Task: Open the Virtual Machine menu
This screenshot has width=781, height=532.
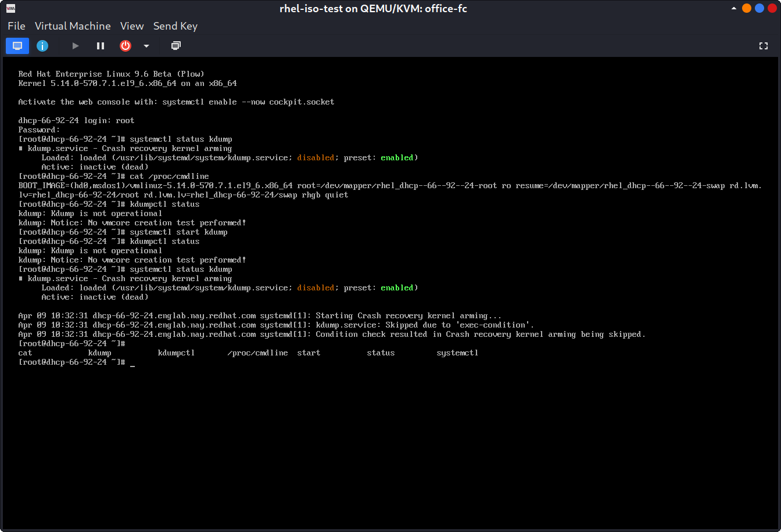Action: pyautogui.click(x=73, y=26)
